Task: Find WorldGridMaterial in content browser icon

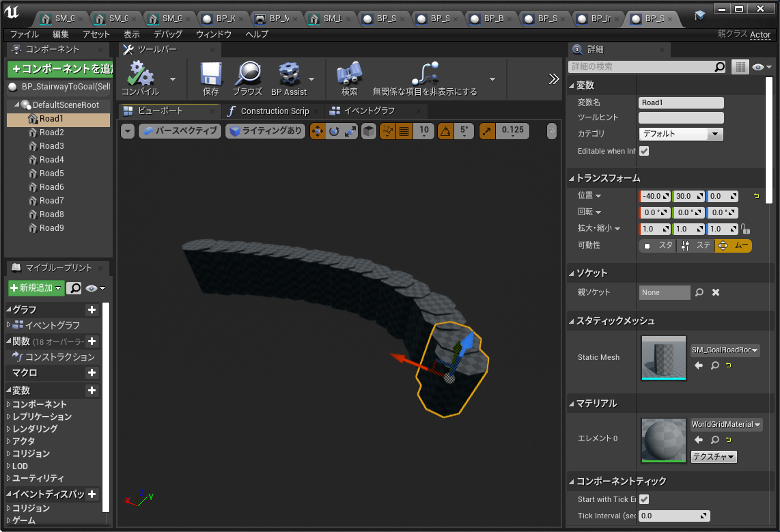Action: point(715,440)
